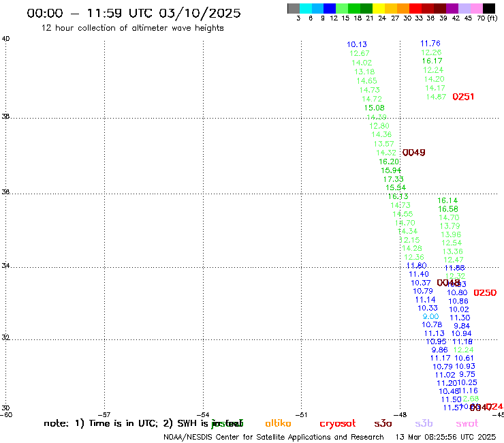Click the longitude axis label -54
The image size is (504, 443).
coord(203,415)
